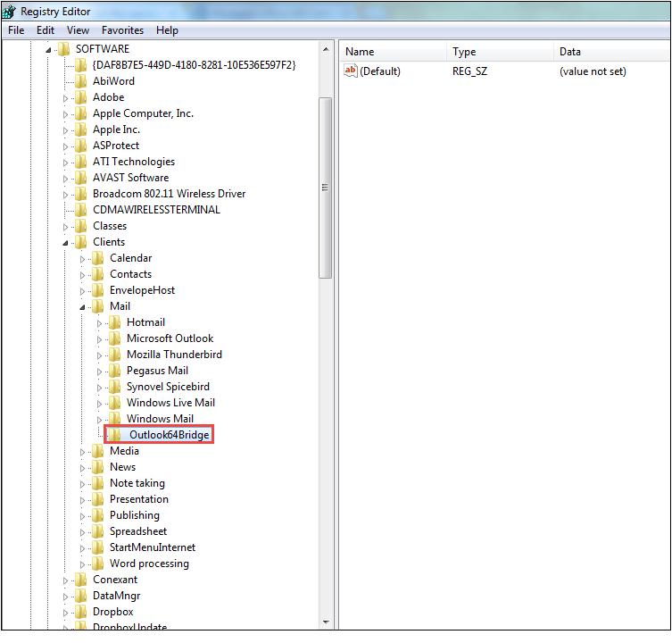Click the Spreadsheet folder icon
Viewport: 672px width, 643px height.
pos(97,531)
